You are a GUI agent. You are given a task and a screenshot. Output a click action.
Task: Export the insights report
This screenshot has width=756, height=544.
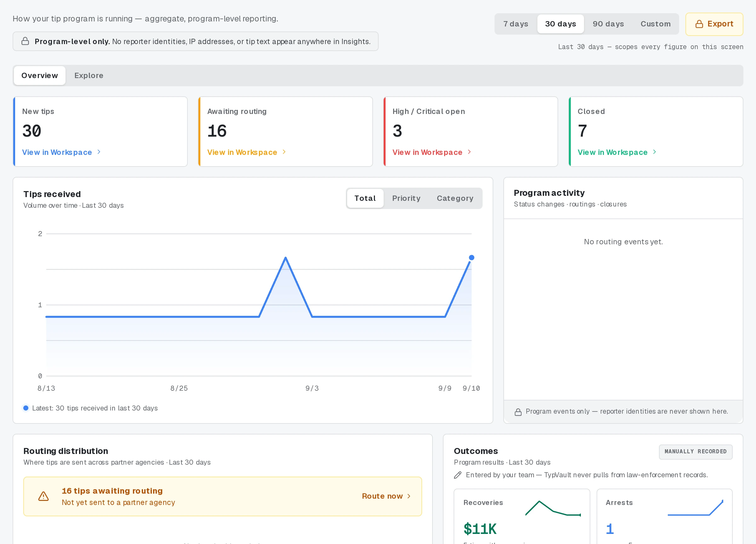point(714,24)
